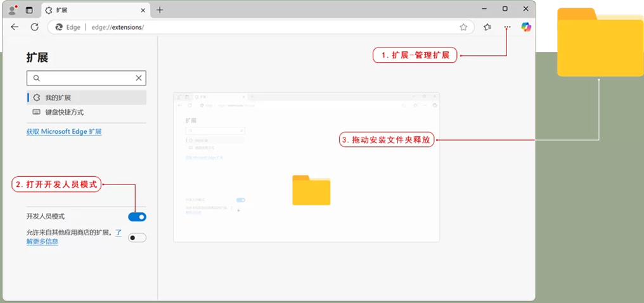644x303 pixels.
Task: Select the 扩展 browser tab
Action: (x=95, y=10)
